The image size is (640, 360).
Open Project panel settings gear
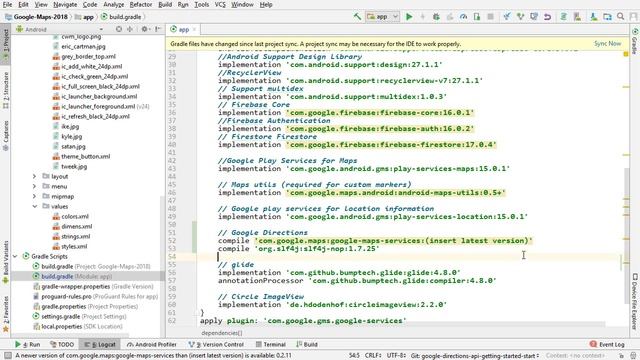point(144,29)
